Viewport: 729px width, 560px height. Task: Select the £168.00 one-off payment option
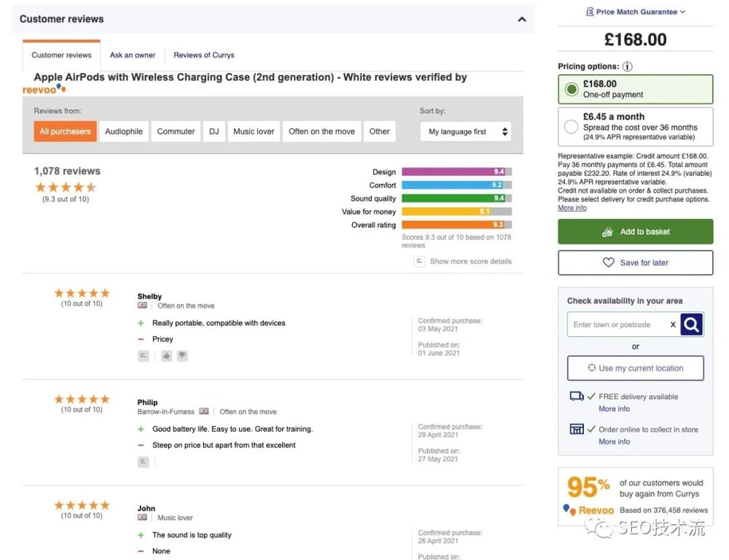tap(572, 90)
